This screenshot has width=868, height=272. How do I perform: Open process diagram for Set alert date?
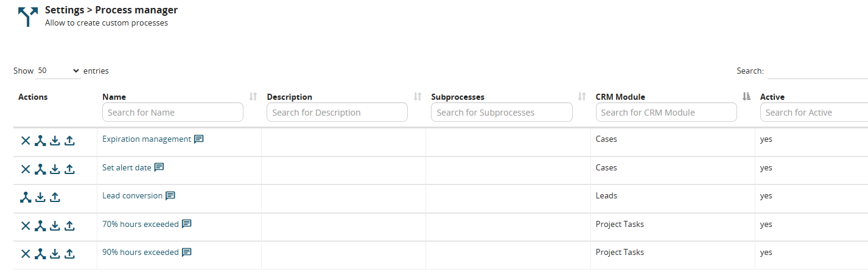[40, 169]
